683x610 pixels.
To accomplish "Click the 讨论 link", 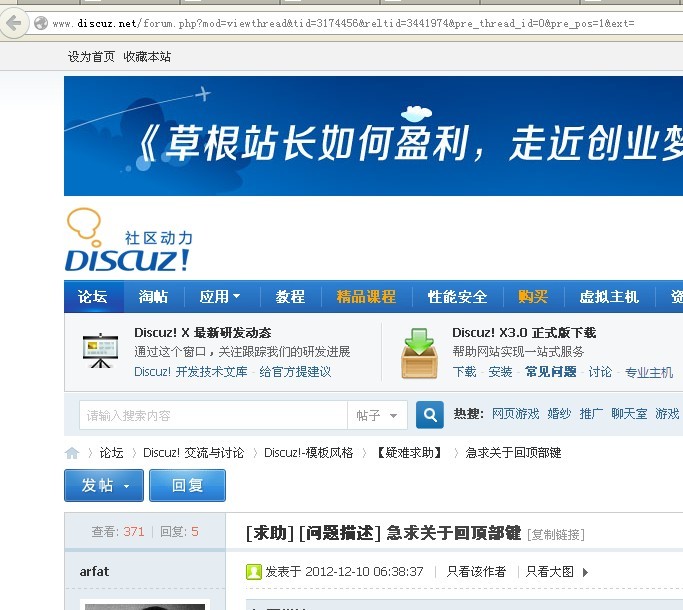I will click(x=600, y=372).
